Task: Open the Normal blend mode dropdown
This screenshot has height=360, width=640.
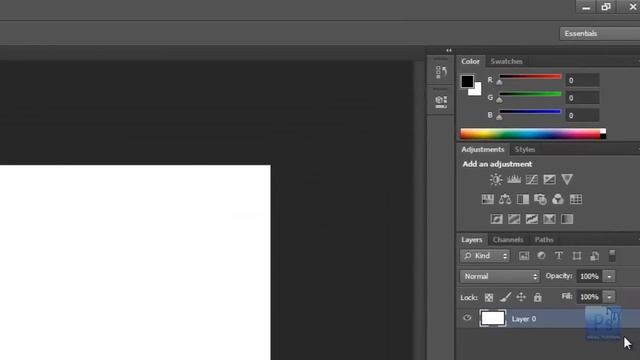Action: (x=500, y=276)
